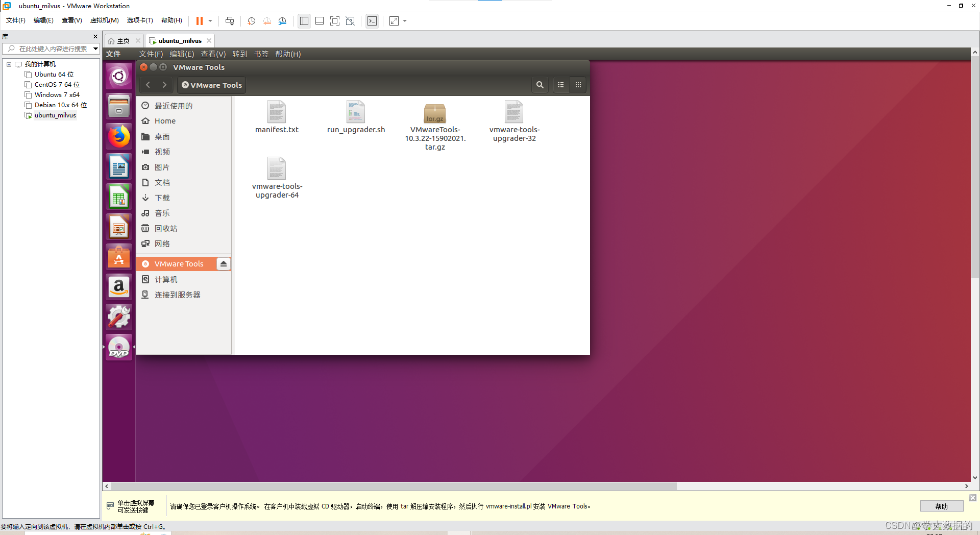Click the library search input field
The image size is (980, 535).
click(53, 48)
